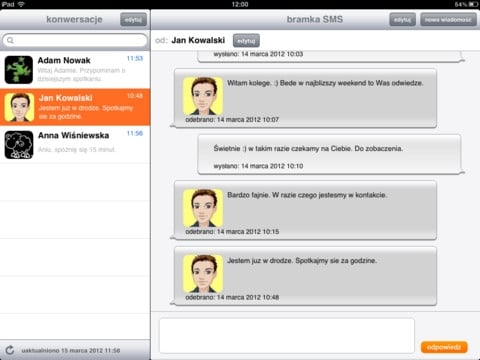The width and height of the screenshot is (480, 360).
Task: Click the 'konwersacje' panel title
Action: [74, 19]
